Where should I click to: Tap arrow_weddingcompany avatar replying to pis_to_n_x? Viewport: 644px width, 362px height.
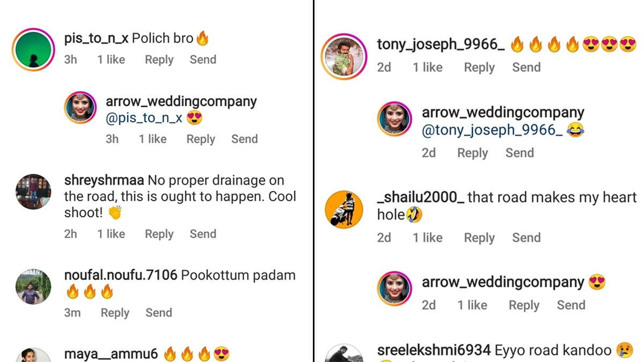click(80, 108)
